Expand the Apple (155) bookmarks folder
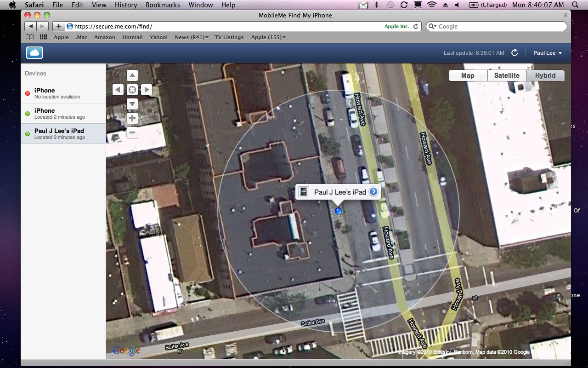Image resolution: width=588 pixels, height=368 pixels. [x=268, y=37]
